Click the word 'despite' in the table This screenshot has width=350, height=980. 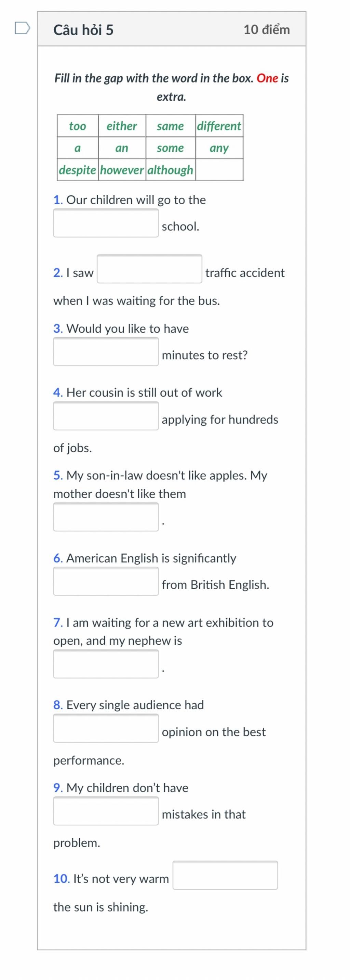coord(78,170)
